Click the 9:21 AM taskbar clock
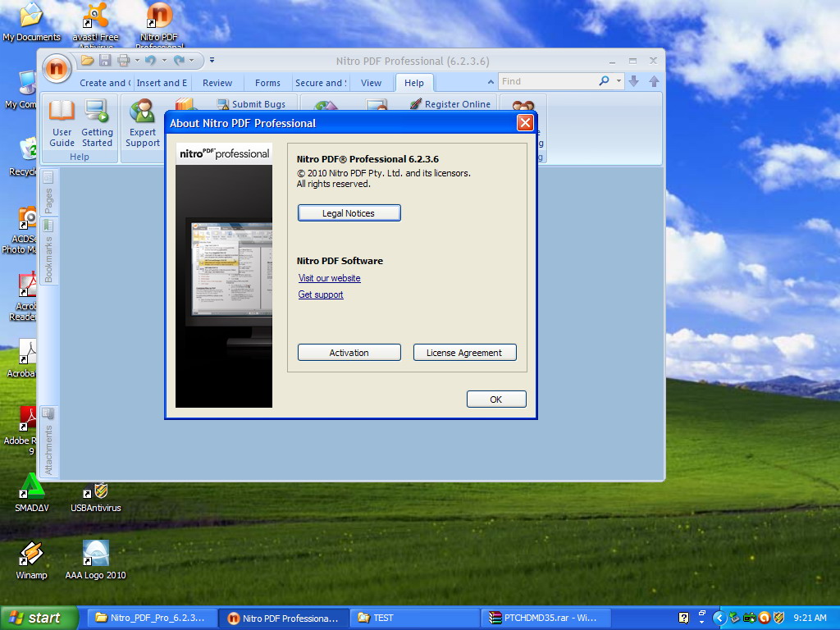This screenshot has width=840, height=630. pos(810,618)
